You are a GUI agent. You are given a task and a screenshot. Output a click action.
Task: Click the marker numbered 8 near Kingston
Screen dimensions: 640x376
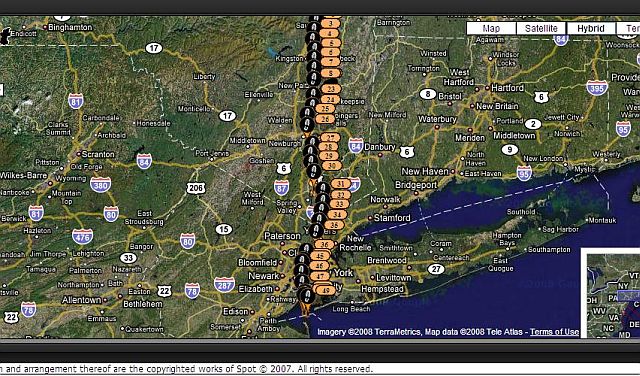point(331,74)
